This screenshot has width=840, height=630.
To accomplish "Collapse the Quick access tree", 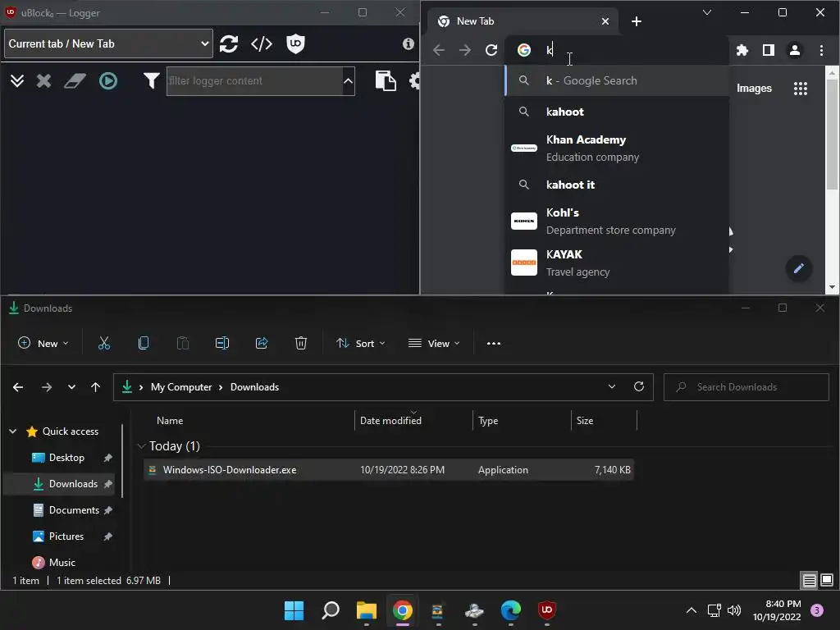I will [12, 431].
